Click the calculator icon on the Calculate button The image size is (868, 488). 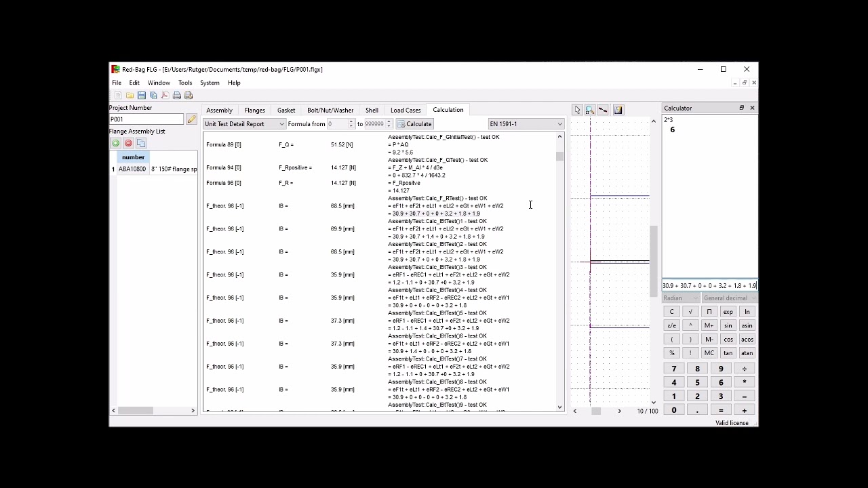coord(401,124)
